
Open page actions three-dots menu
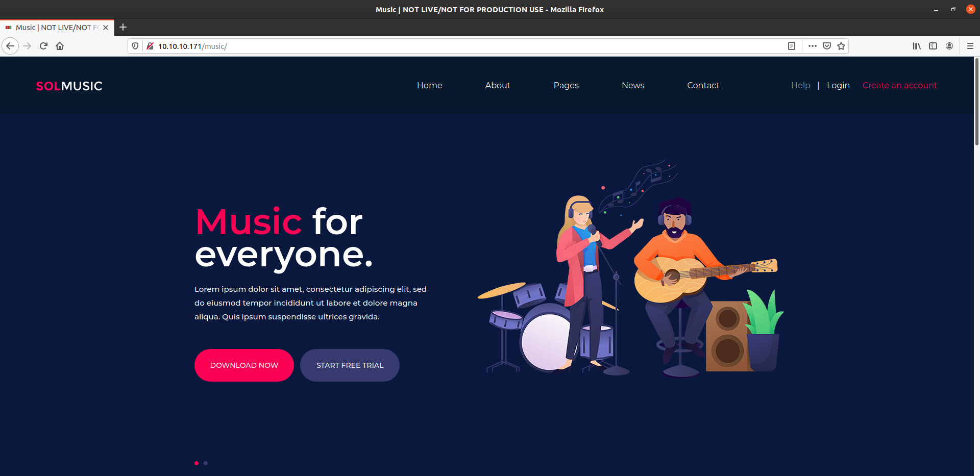tap(813, 46)
